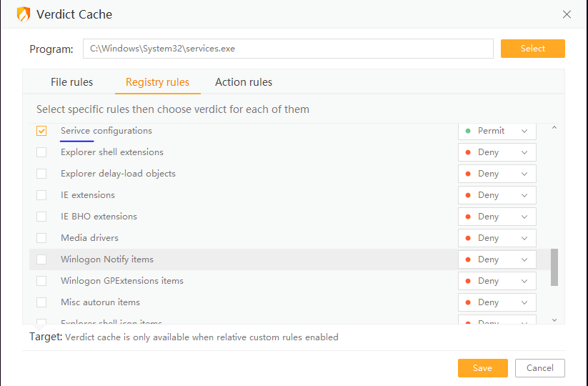Viewport: 588px width, 386px height.
Task: Click scroll up arrow in rules list
Action: [554, 128]
